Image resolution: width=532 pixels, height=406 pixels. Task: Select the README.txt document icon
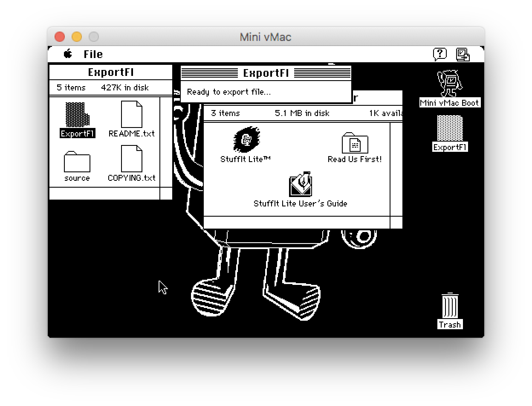pos(131,114)
